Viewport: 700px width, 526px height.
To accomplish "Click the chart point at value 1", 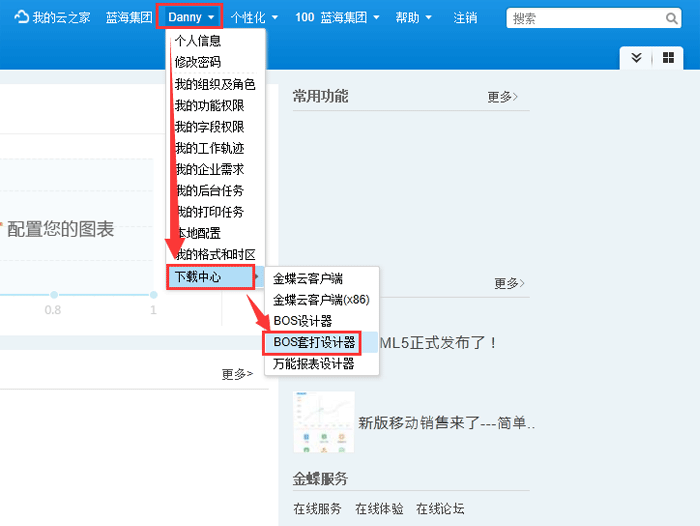I will (x=154, y=295).
